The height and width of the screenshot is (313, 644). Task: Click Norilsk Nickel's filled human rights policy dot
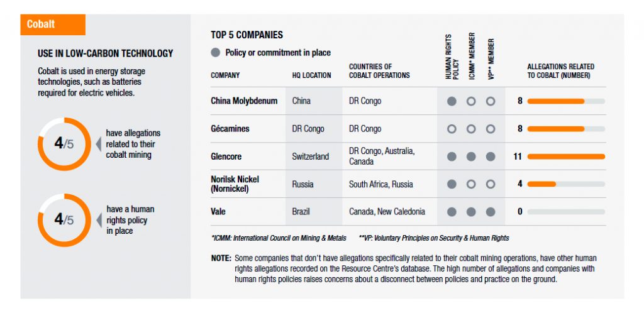(452, 184)
